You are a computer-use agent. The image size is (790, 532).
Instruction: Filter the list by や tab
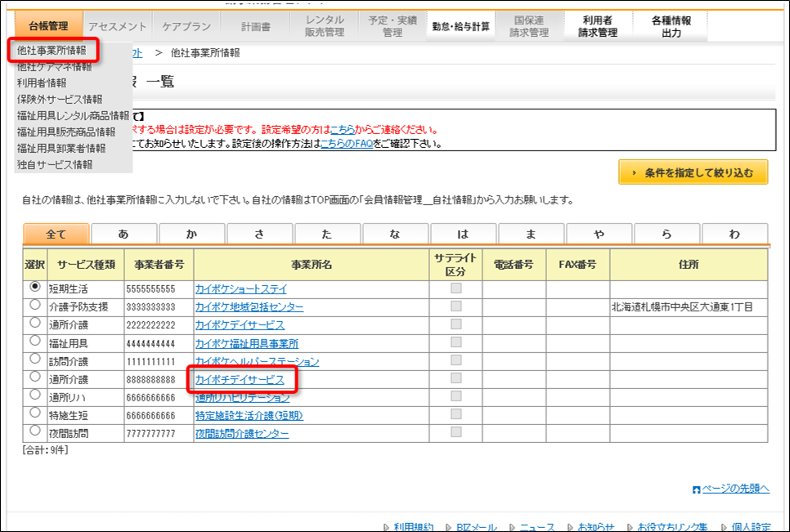(x=599, y=234)
